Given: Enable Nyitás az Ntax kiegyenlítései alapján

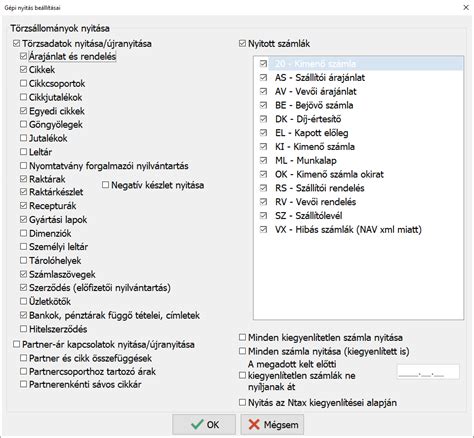Looking at the screenshot, I should (x=242, y=403).
